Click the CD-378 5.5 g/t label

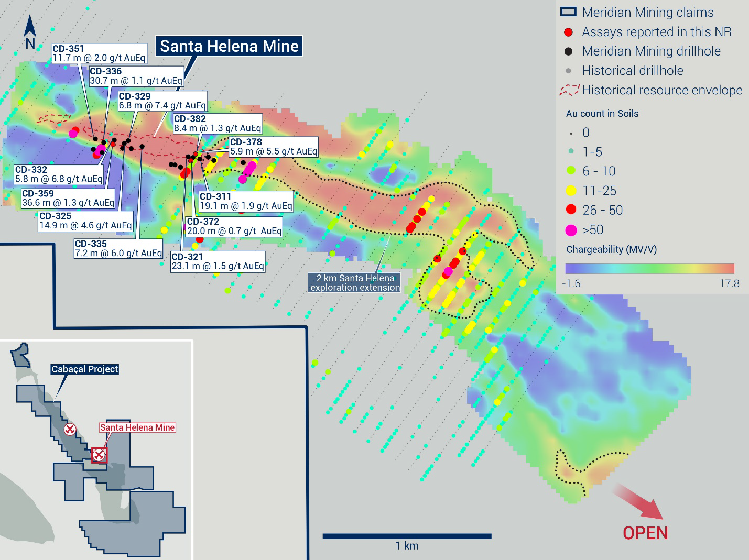[274, 147]
